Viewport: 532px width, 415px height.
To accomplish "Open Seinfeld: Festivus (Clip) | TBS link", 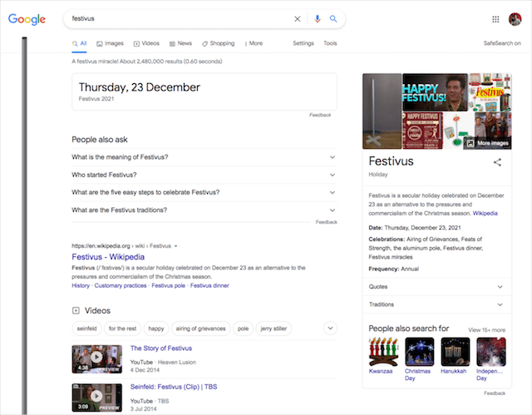I will pyautogui.click(x=174, y=387).
